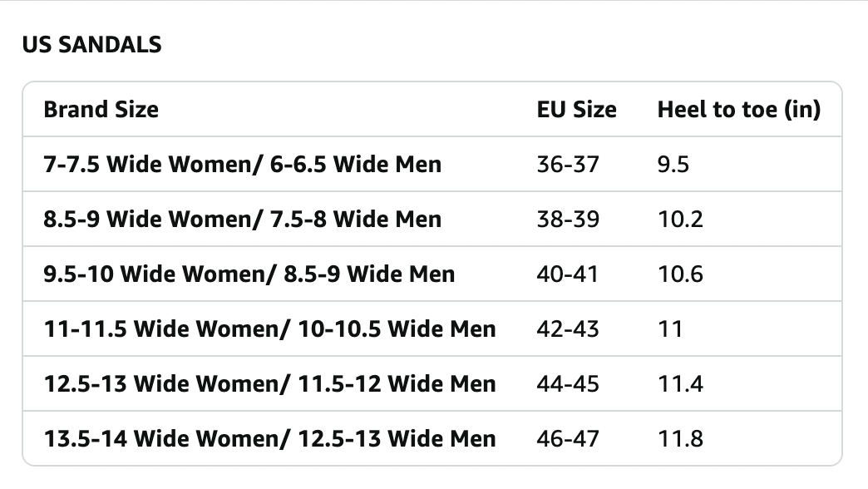Screen dimensions: 868x489
Task: Click EU size 36-37 cell
Action: coord(567,164)
